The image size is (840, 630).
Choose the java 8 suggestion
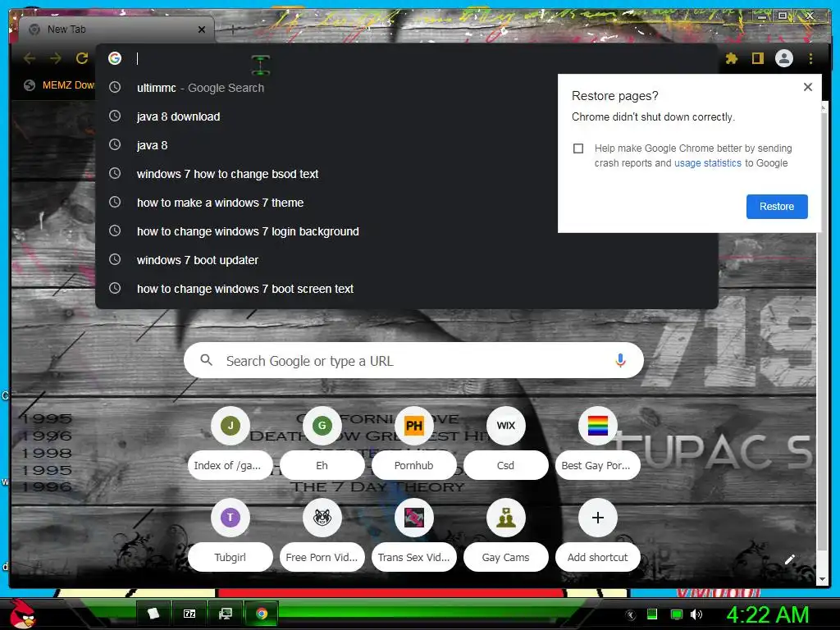[406, 145]
